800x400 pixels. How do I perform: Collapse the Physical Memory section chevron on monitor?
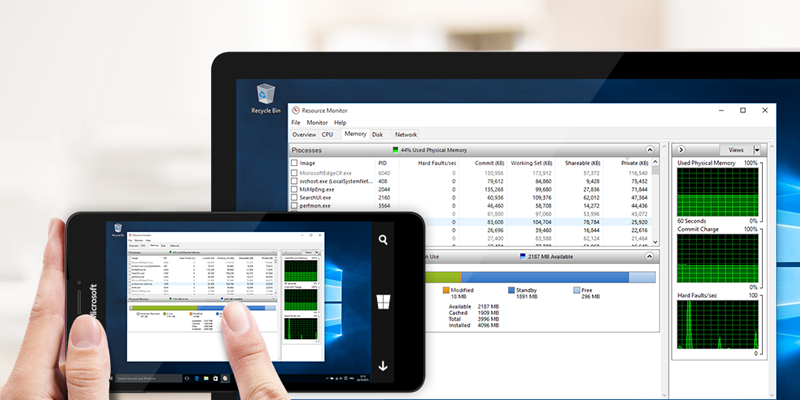point(649,257)
